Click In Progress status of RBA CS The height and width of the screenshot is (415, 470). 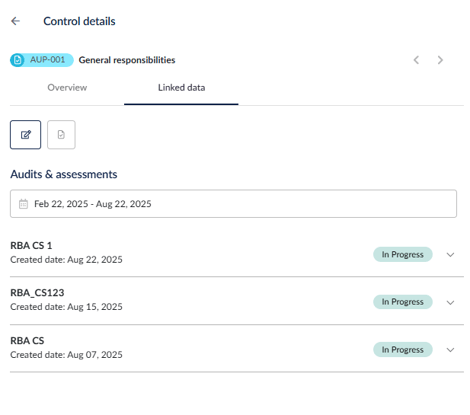pos(403,350)
